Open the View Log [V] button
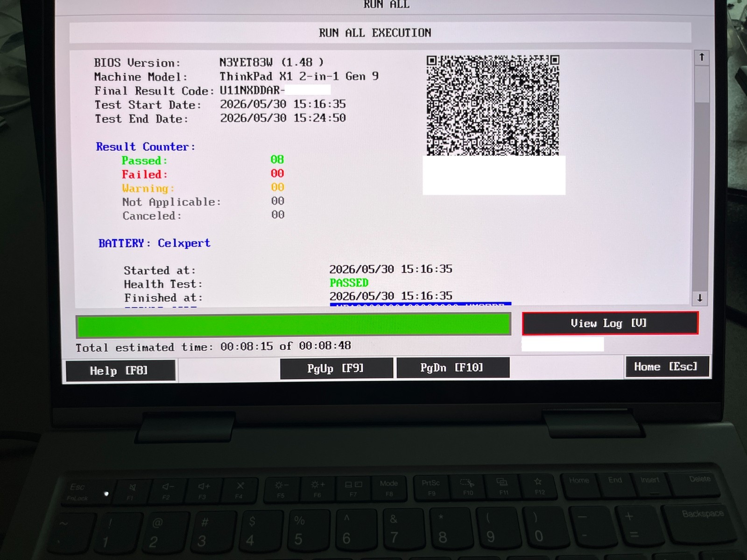747x560 pixels. click(x=610, y=323)
